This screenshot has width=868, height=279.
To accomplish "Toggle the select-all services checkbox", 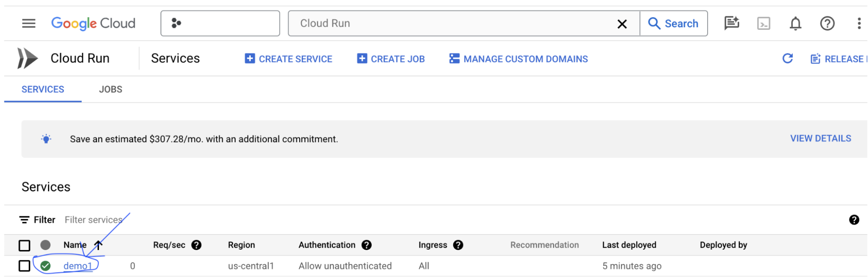I will [x=25, y=245].
